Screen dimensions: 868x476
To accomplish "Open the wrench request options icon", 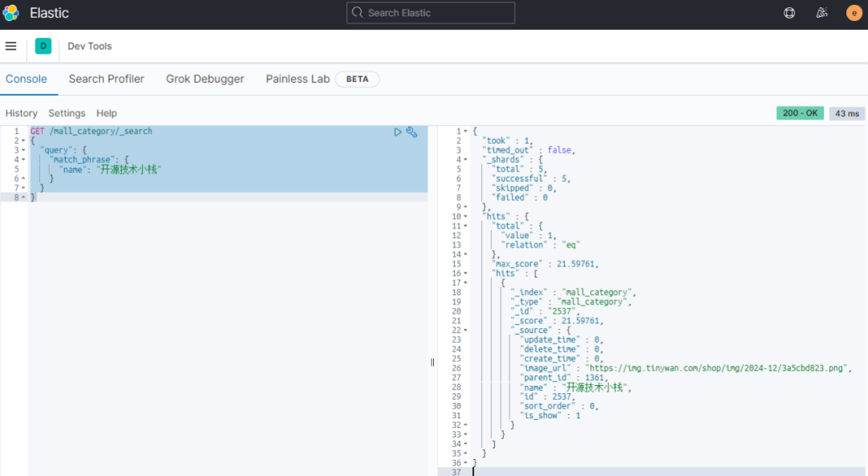I will point(411,132).
